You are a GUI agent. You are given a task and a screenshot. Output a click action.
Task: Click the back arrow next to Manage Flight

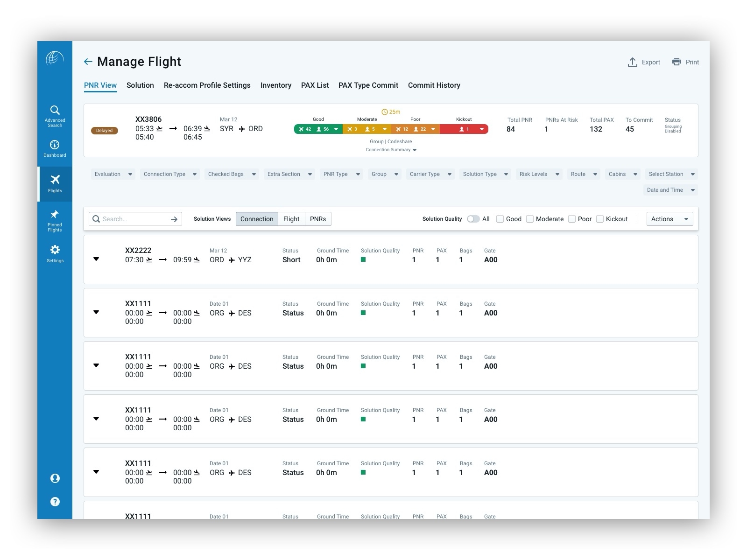88,61
